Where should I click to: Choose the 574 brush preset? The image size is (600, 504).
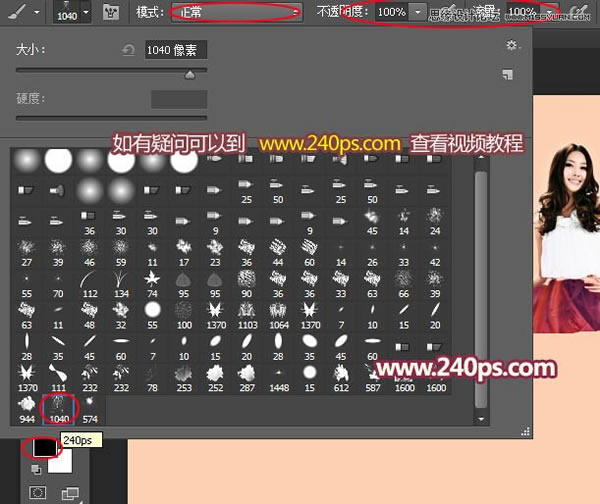click(x=90, y=410)
